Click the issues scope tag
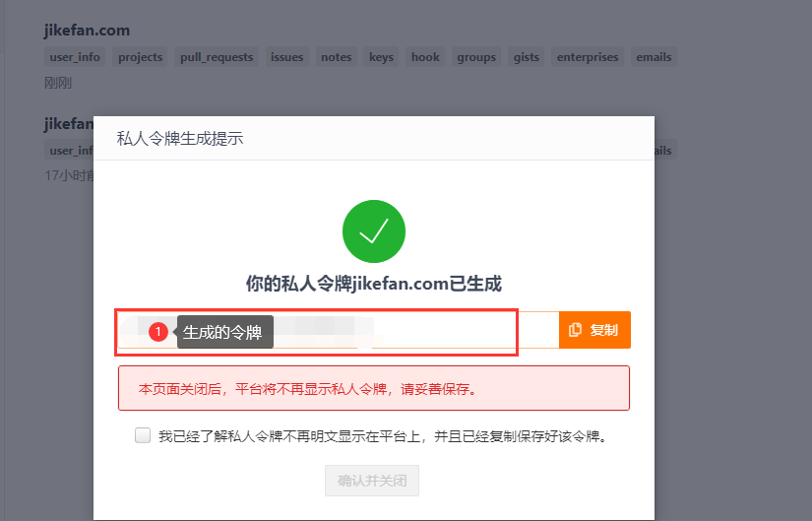The image size is (812, 521). click(x=286, y=57)
